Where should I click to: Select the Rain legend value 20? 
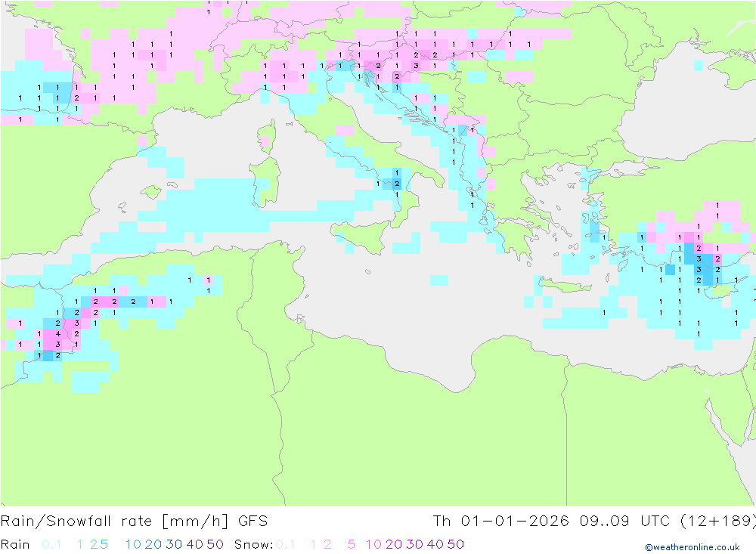coord(153,544)
